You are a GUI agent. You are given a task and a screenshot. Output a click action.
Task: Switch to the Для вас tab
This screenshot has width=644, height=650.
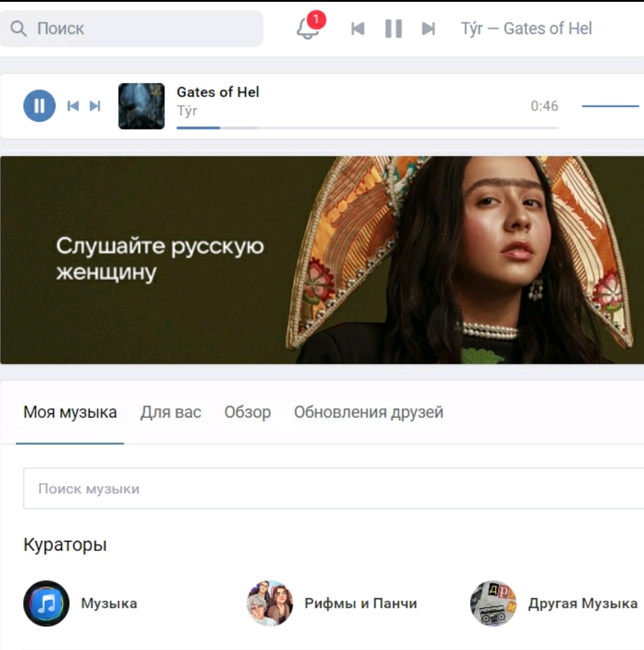pos(171,412)
